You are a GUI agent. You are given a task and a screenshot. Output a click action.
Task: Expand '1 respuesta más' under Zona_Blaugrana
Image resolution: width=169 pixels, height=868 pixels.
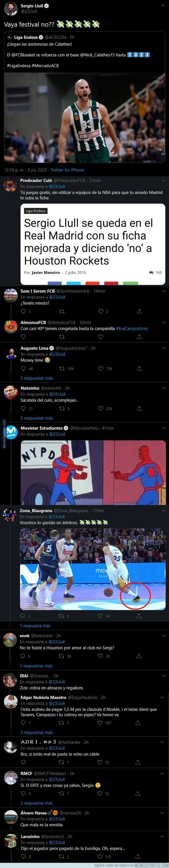(35, 626)
